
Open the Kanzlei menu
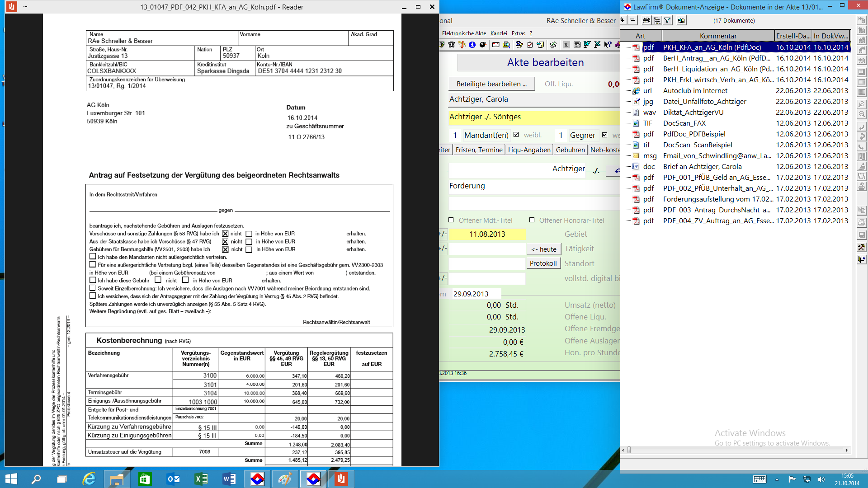tap(499, 33)
